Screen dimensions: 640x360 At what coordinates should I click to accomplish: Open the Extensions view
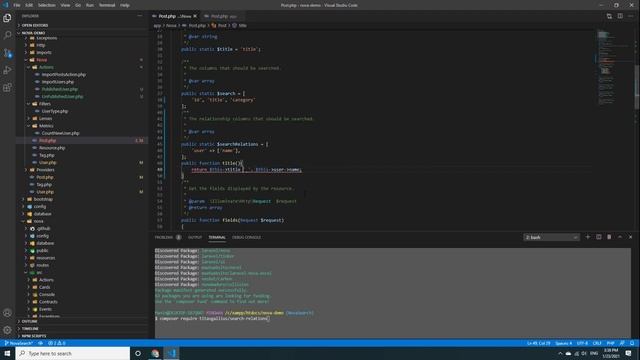point(7,88)
